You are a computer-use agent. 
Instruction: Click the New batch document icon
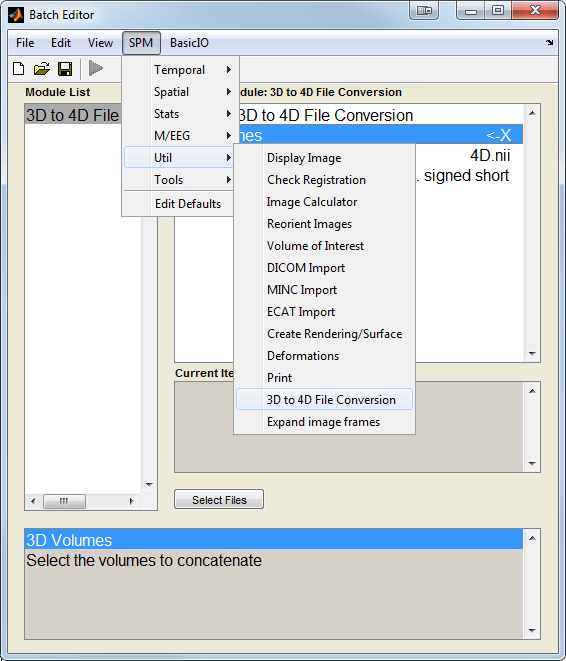19,68
